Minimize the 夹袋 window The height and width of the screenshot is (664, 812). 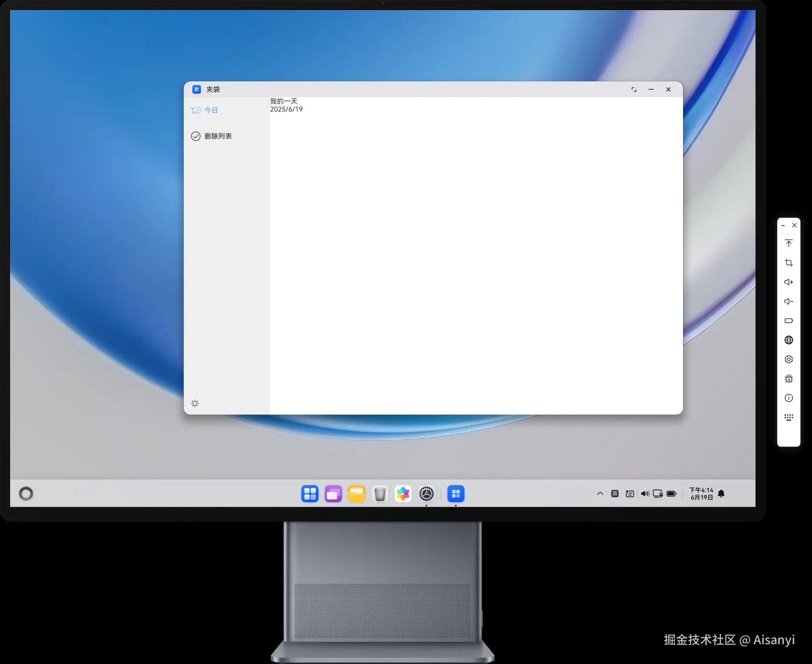click(x=651, y=89)
